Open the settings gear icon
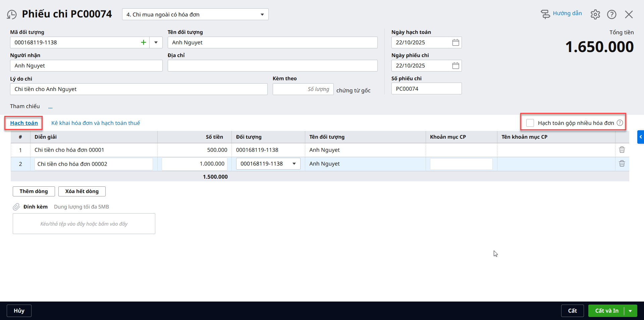Viewport: 644px width, 320px height. click(595, 14)
